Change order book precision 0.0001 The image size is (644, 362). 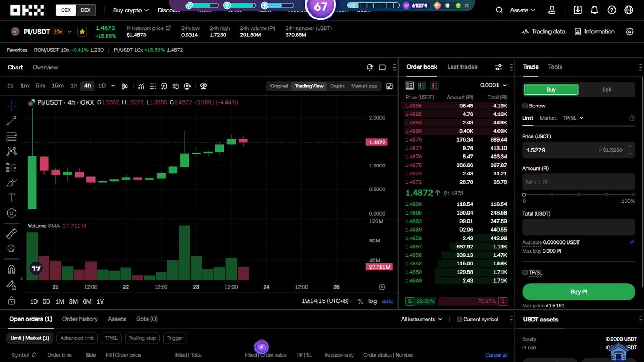pyautogui.click(x=493, y=85)
